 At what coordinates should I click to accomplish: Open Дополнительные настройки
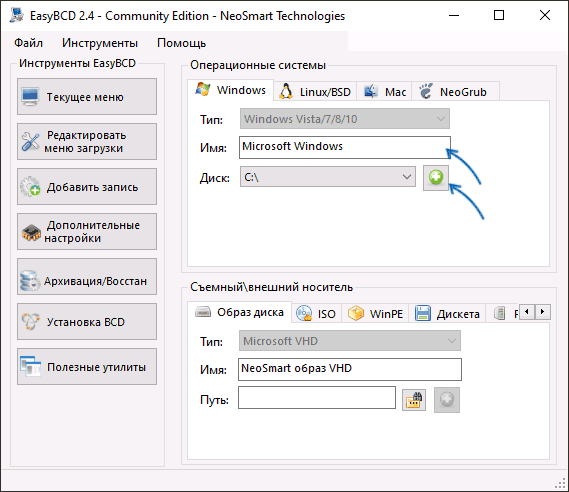[87, 231]
